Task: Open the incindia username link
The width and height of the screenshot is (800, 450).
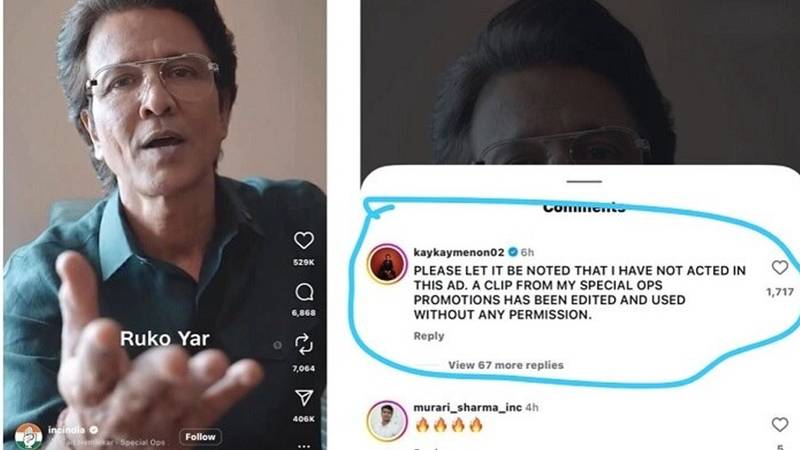Action: (67, 430)
